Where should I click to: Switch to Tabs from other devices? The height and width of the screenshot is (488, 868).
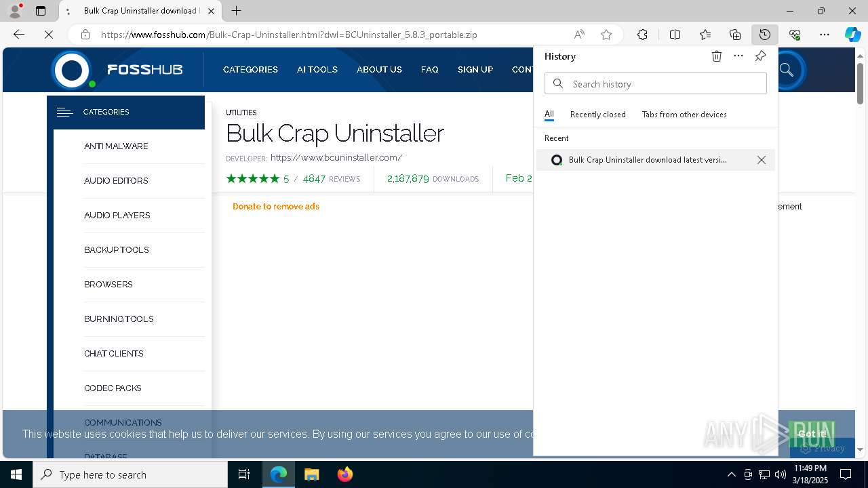pyautogui.click(x=684, y=115)
